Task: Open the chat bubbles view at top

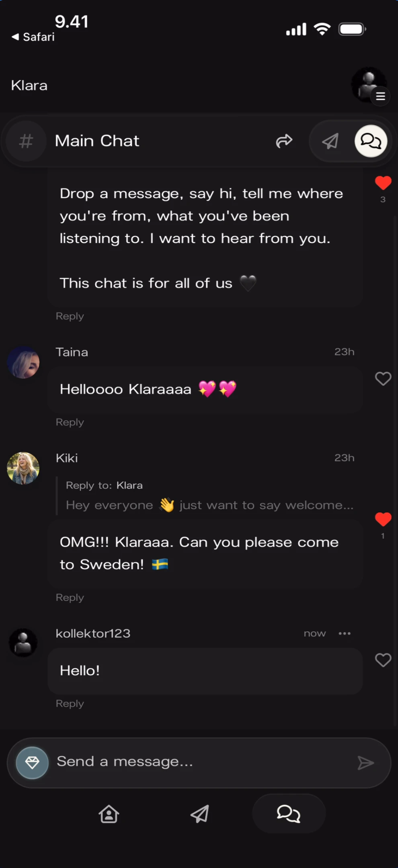Action: coord(370,141)
